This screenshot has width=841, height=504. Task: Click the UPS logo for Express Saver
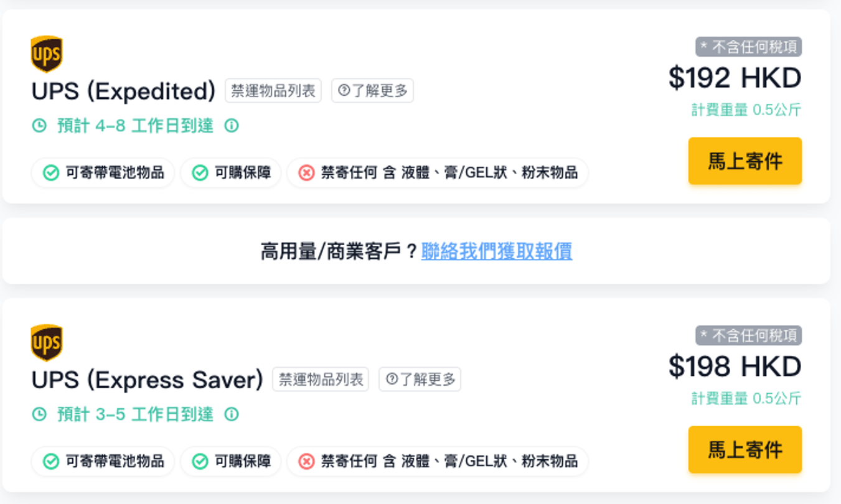[47, 342]
